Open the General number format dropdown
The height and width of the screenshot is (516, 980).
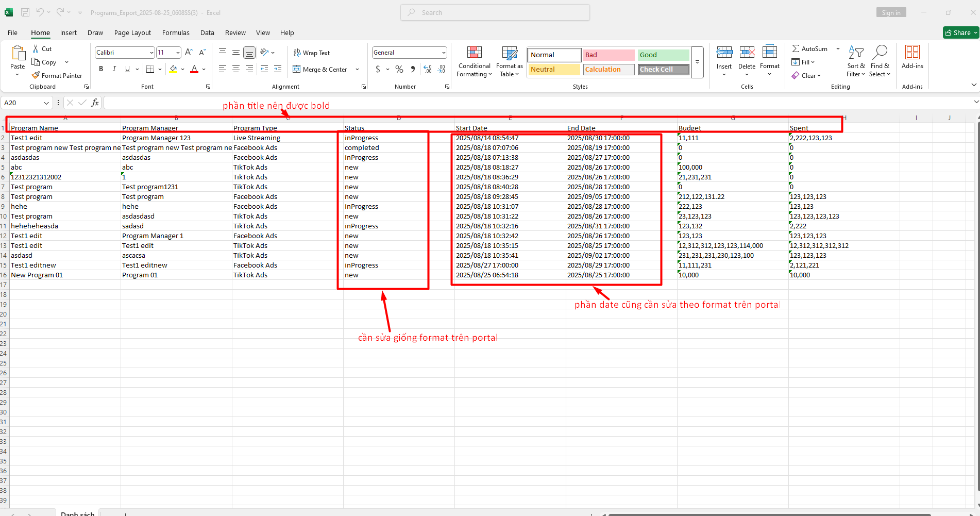443,53
